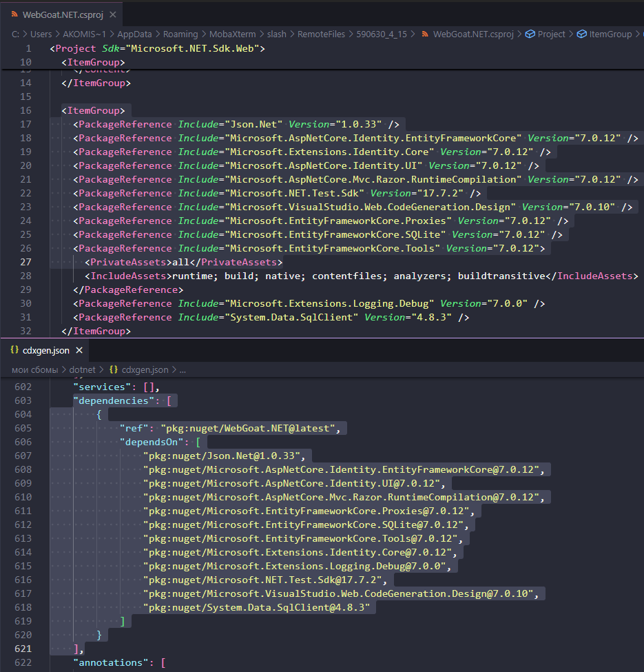Open the 'AppData' breadcrumb segment

(134, 34)
